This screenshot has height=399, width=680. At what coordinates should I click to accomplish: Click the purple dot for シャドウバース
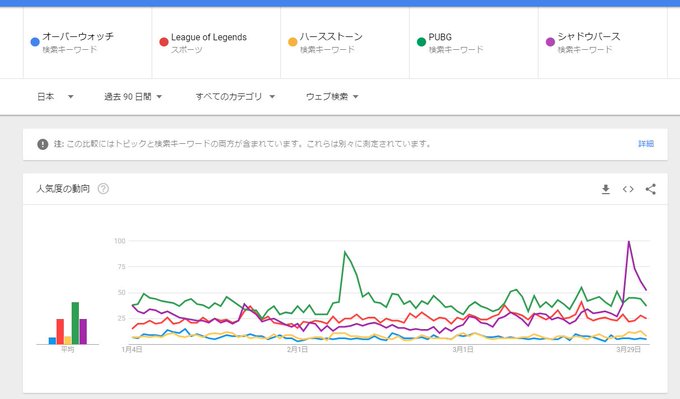coord(550,42)
